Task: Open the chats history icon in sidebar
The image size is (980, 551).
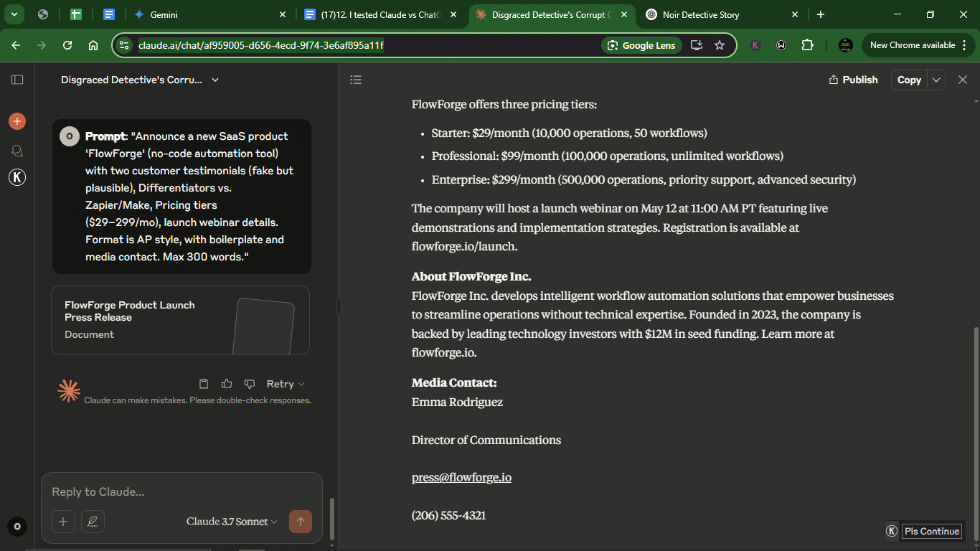Action: pyautogui.click(x=17, y=151)
